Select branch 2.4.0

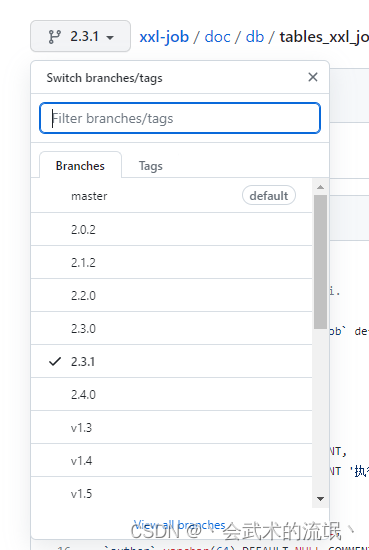click(172, 394)
